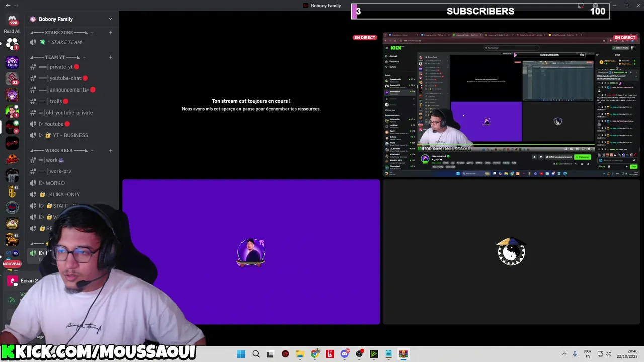Image resolution: width=644 pixels, height=362 pixels.
Task: Collapse the WORK AREA category
Action: [x=62, y=150]
